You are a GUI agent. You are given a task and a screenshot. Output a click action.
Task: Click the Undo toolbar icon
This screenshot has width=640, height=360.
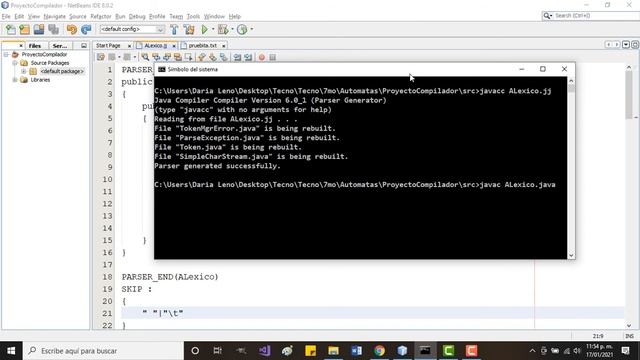(72, 29)
